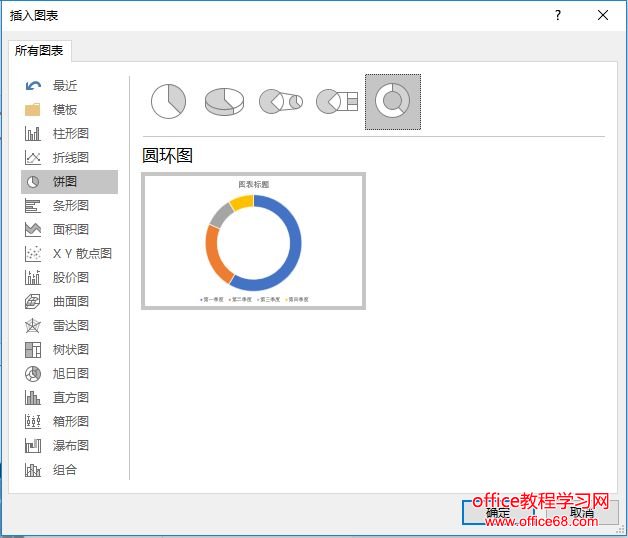The image size is (628, 538).
Task: Select the 股价图 stock chart icon
Action: point(32,277)
